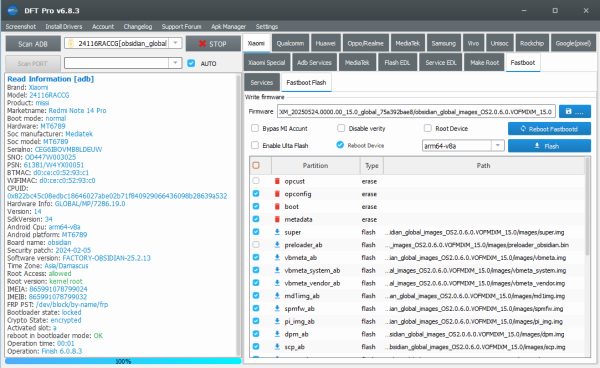Switch to the Qualcomm brand tab
Image resolution: width=600 pixels, height=368 pixels.
pyautogui.click(x=290, y=43)
